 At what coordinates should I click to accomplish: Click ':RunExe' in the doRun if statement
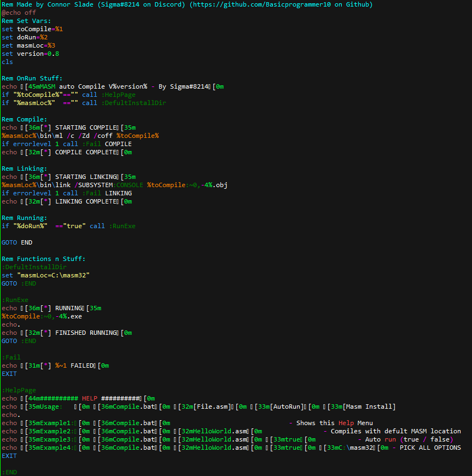point(122,226)
